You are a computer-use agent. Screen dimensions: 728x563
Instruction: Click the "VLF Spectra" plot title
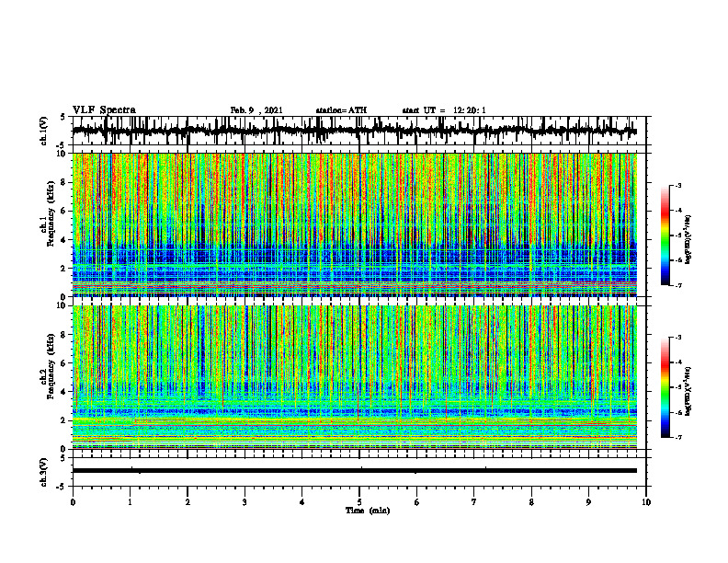coord(104,110)
